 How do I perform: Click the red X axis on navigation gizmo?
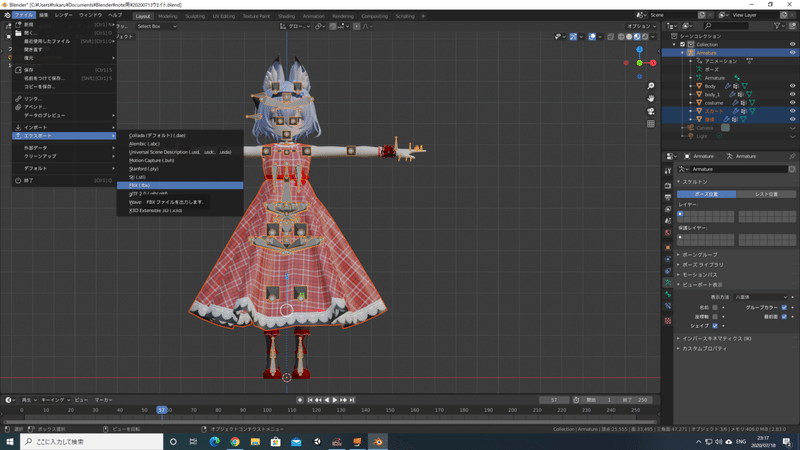[653, 63]
